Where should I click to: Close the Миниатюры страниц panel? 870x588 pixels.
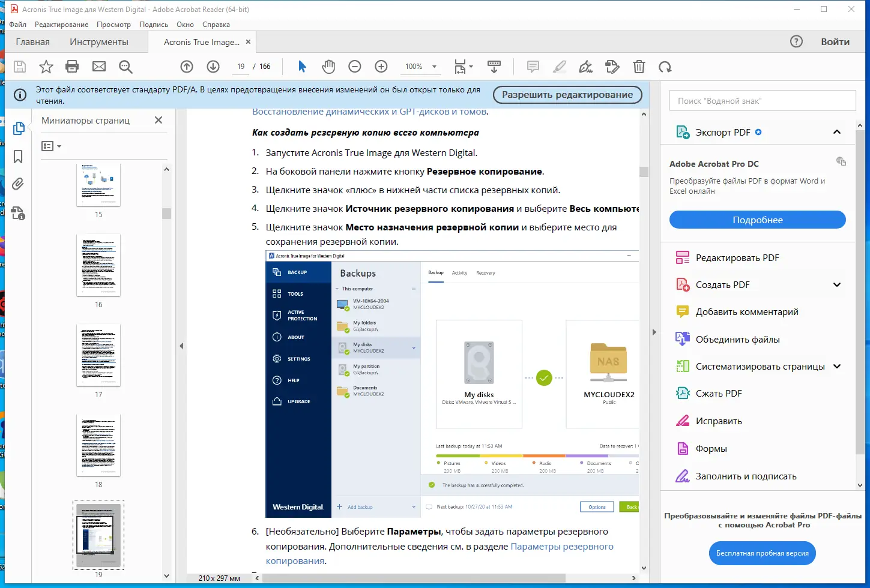pos(159,120)
